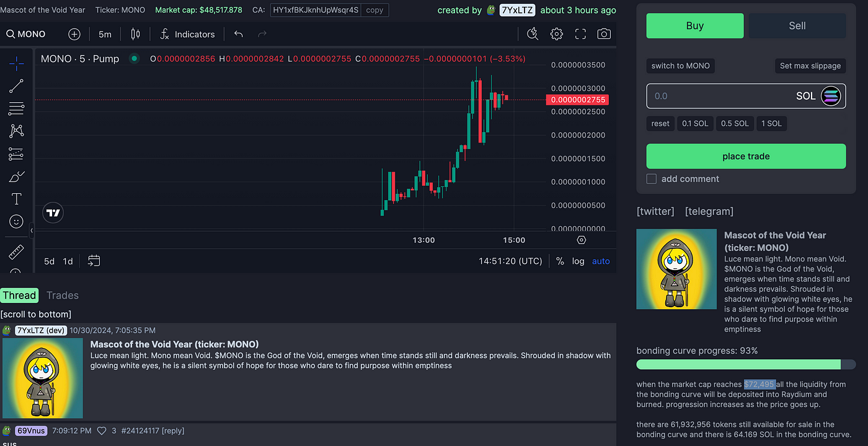The image size is (868, 446).
Task: Reset the trade amount
Action: [660, 123]
